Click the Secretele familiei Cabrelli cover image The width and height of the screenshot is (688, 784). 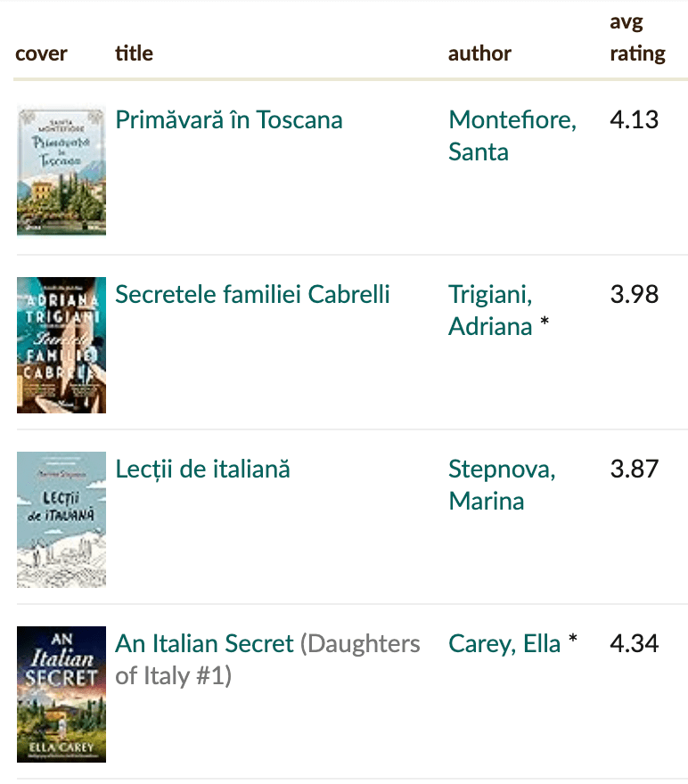pos(61,345)
